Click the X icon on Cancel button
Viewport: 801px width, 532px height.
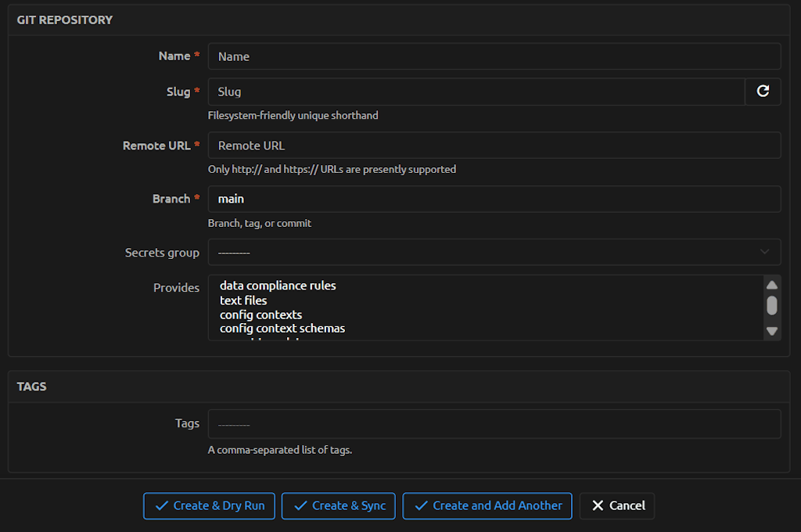tap(598, 506)
